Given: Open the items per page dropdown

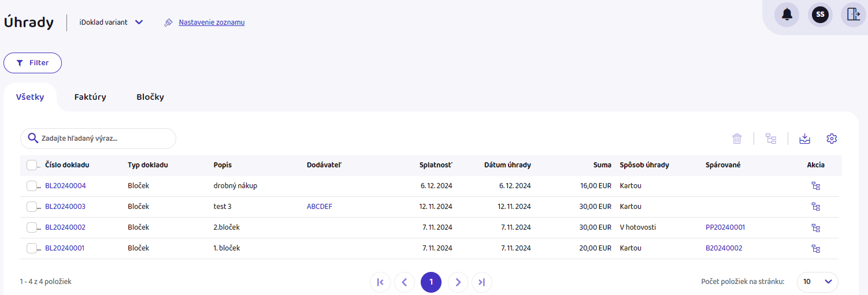Looking at the screenshot, I should 817,282.
